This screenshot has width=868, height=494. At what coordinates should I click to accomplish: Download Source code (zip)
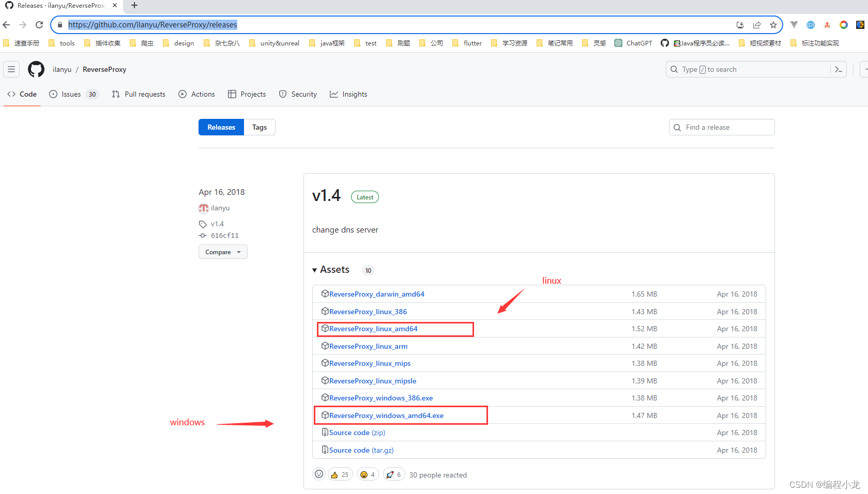(x=357, y=433)
